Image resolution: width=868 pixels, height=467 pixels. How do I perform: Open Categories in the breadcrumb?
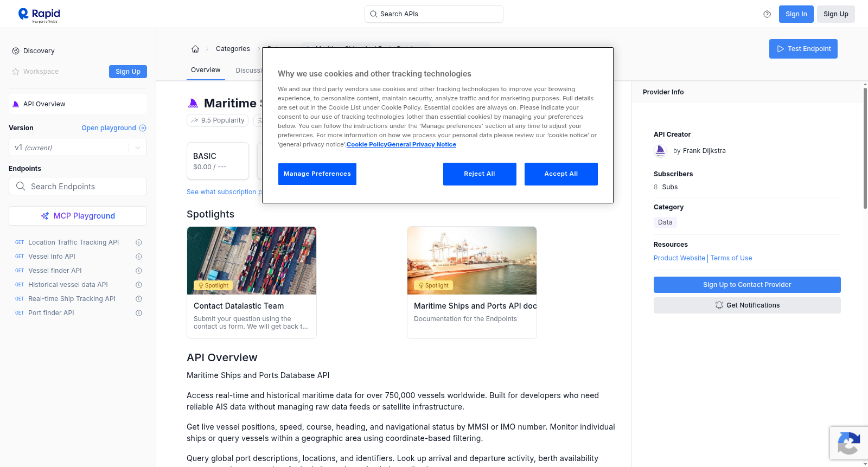[x=233, y=49]
